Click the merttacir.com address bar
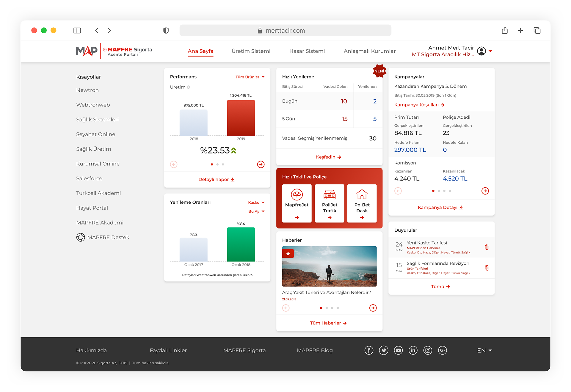The image size is (571, 392). 285,30
